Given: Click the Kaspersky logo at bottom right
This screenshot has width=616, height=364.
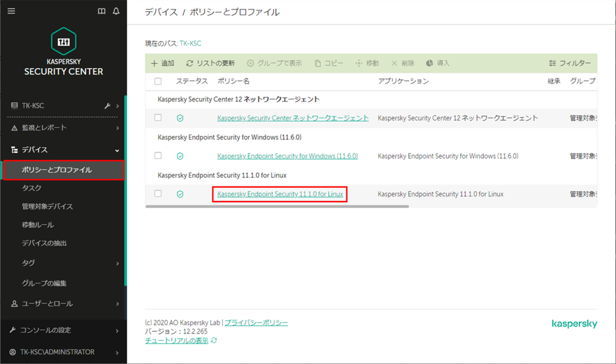Looking at the screenshot, I should click(574, 323).
